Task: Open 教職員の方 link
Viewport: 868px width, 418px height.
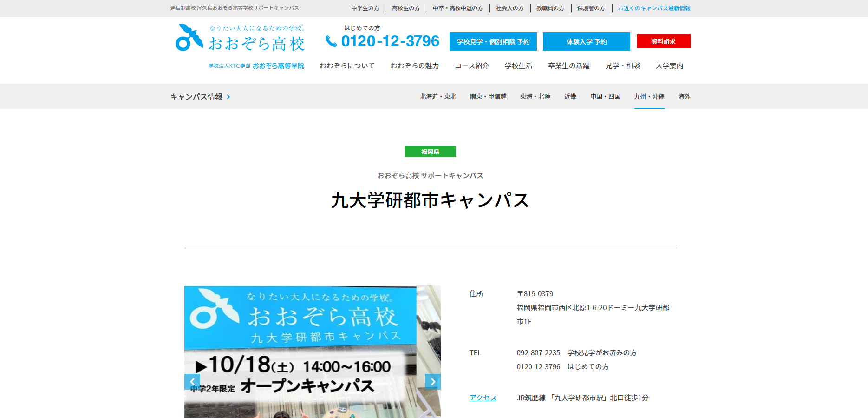Action: [x=550, y=8]
